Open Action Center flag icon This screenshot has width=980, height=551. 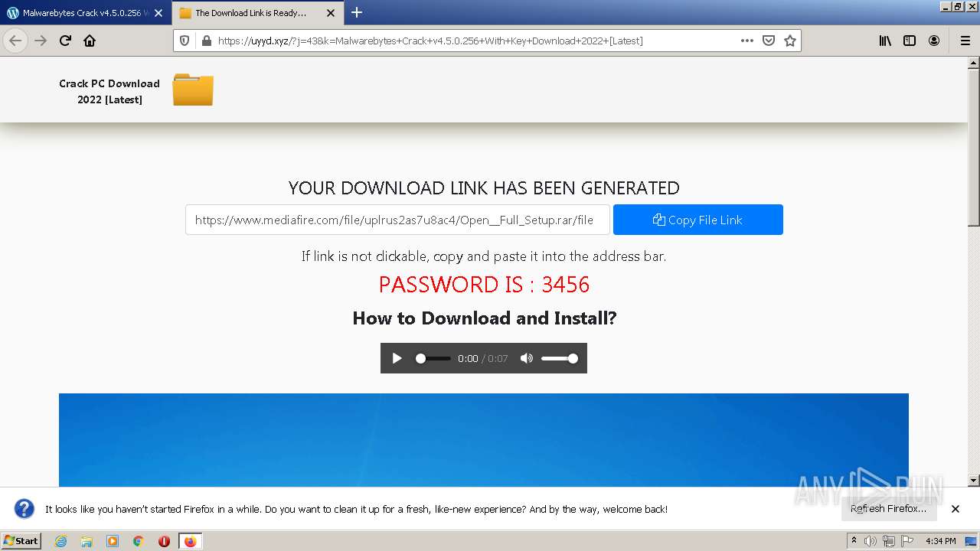point(907,541)
